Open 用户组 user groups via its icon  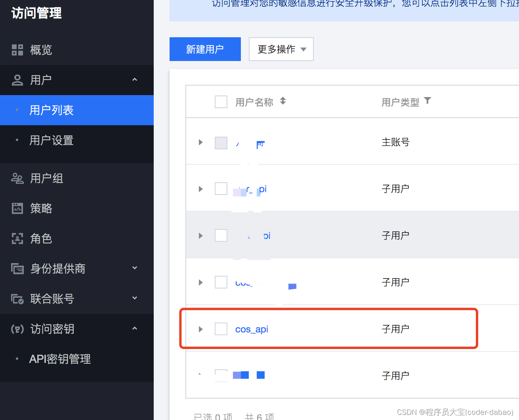click(x=17, y=178)
